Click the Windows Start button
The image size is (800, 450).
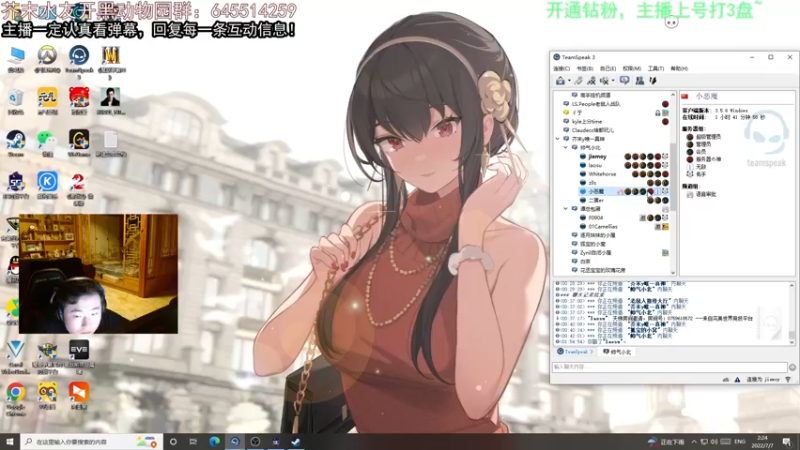point(10,442)
